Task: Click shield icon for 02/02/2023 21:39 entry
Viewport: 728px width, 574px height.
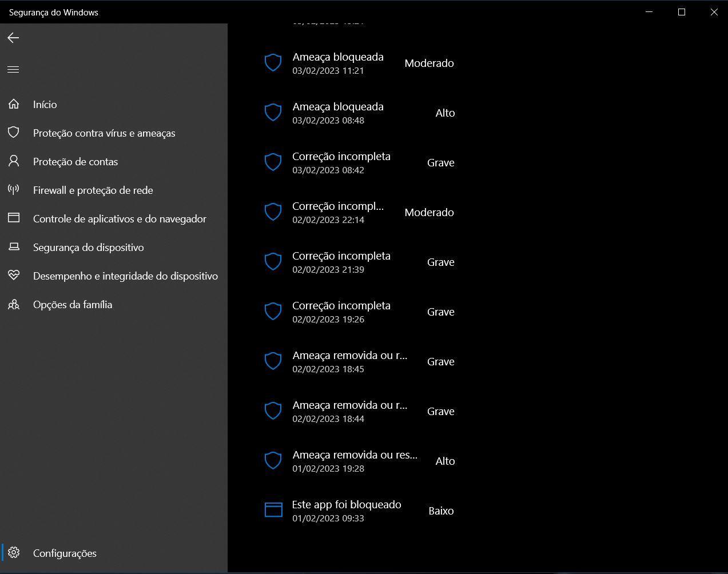Action: pyautogui.click(x=273, y=262)
